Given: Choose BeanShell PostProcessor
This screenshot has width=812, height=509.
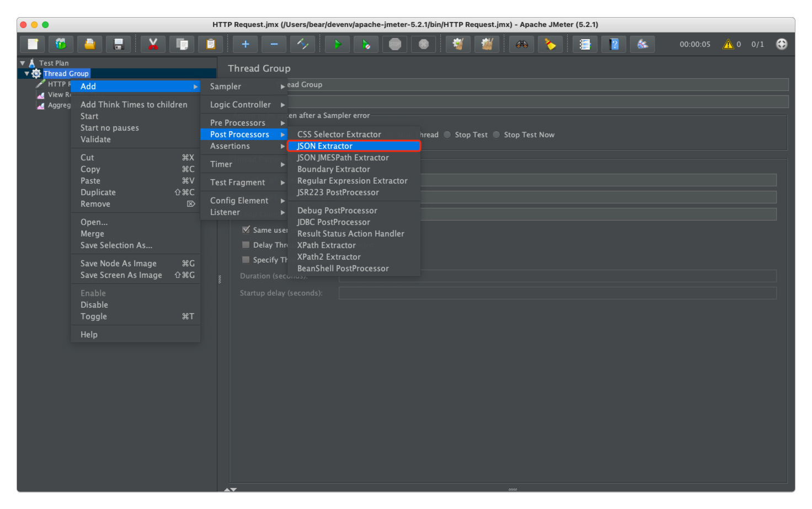Looking at the screenshot, I should 354,269.
